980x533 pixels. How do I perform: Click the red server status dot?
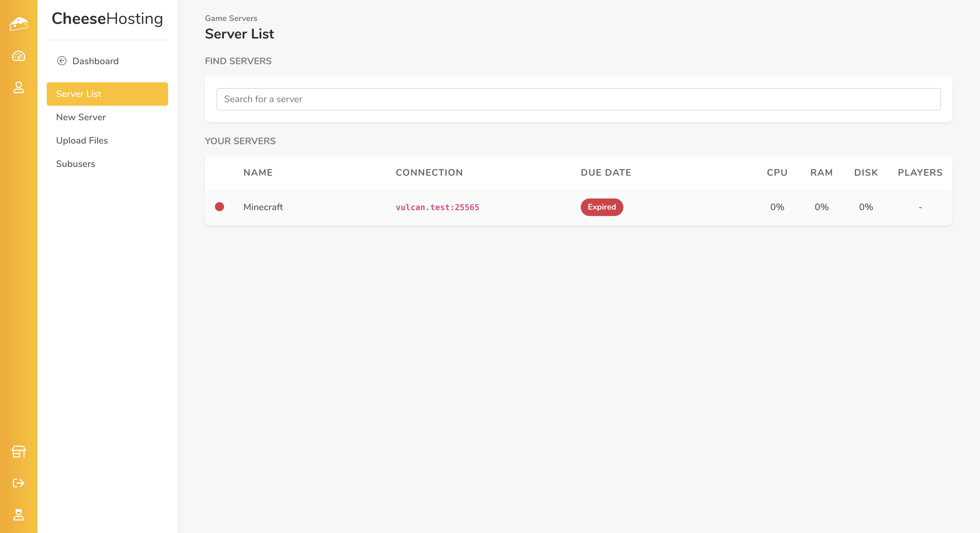[219, 207]
